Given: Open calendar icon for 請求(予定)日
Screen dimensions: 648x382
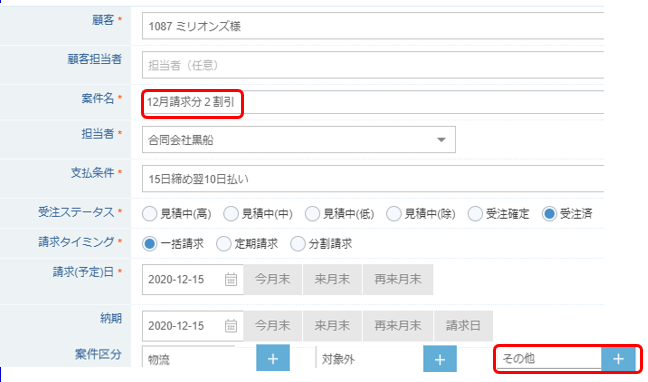Looking at the screenshot, I should coord(231,279).
